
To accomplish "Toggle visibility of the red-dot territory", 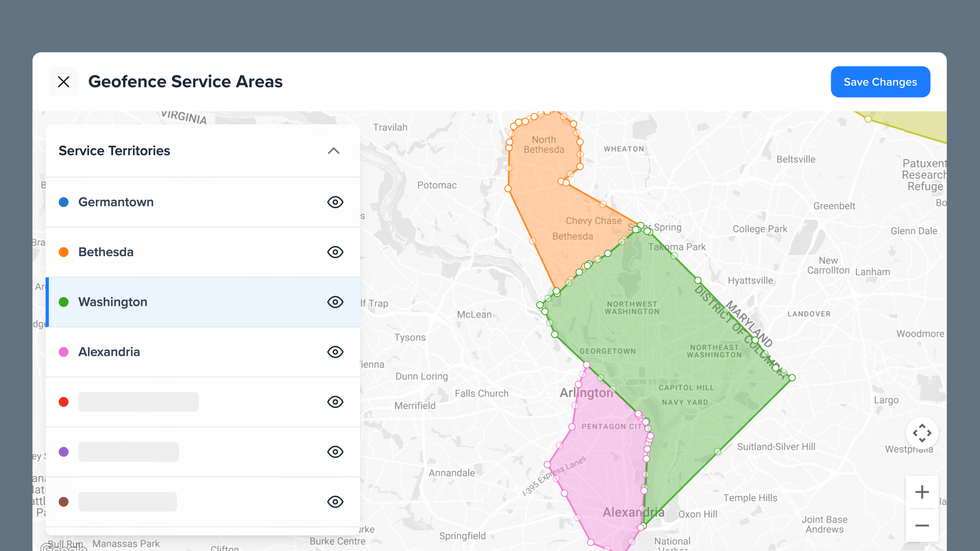I will coord(335,402).
